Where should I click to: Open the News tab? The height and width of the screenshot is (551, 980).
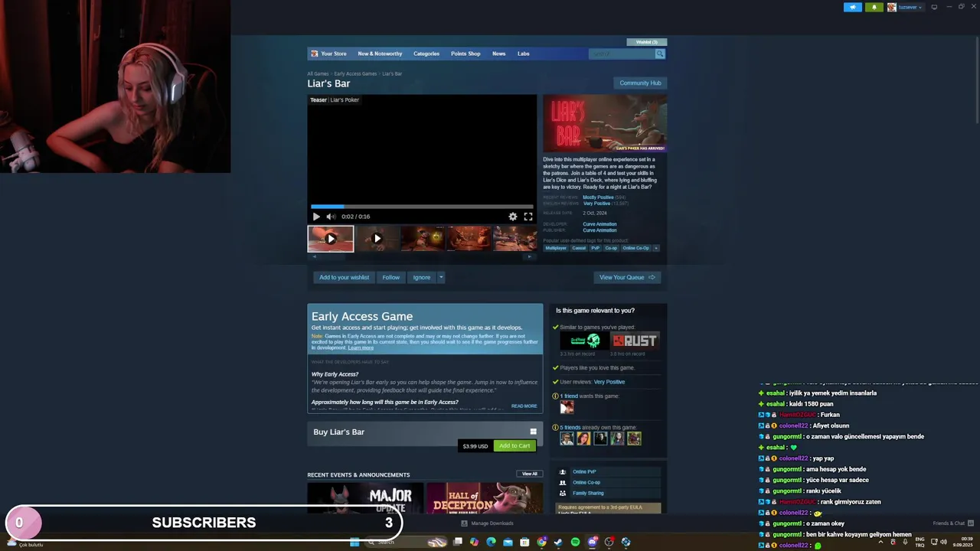(x=499, y=54)
